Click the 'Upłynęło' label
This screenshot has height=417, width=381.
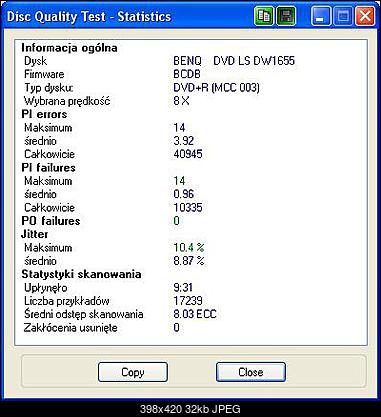46,288
